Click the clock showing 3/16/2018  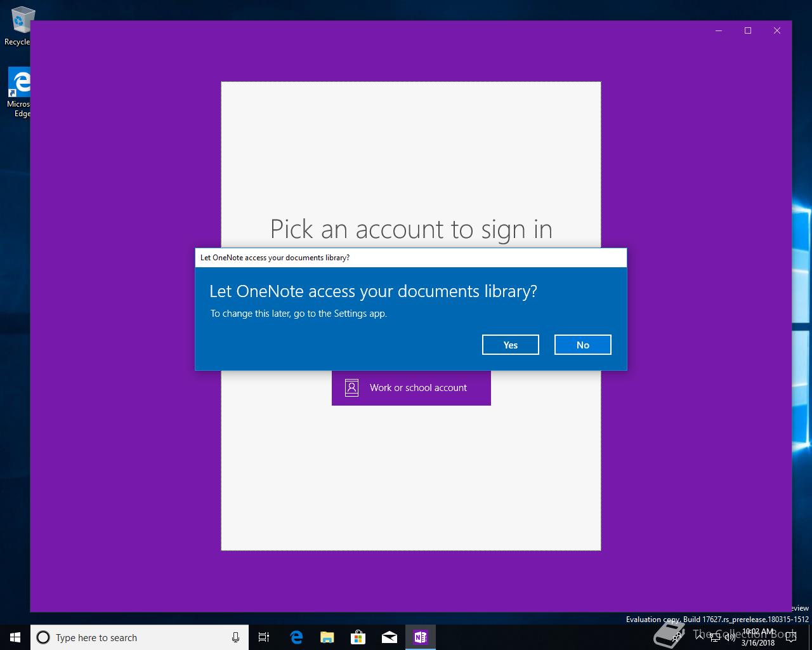(x=758, y=637)
